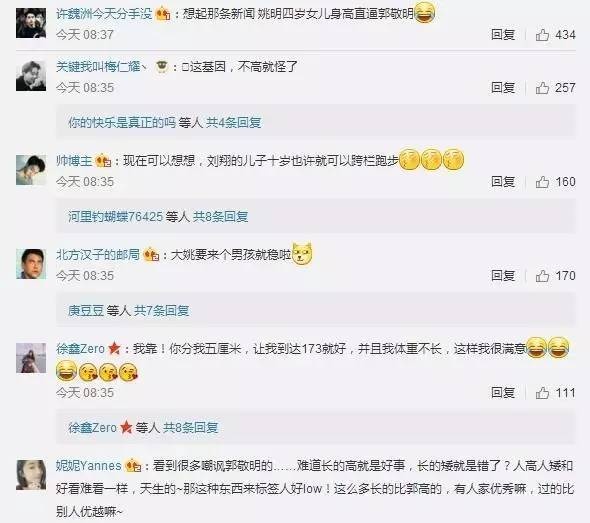
Task: Expand 共4条回复 replies thread
Action: 233,123
